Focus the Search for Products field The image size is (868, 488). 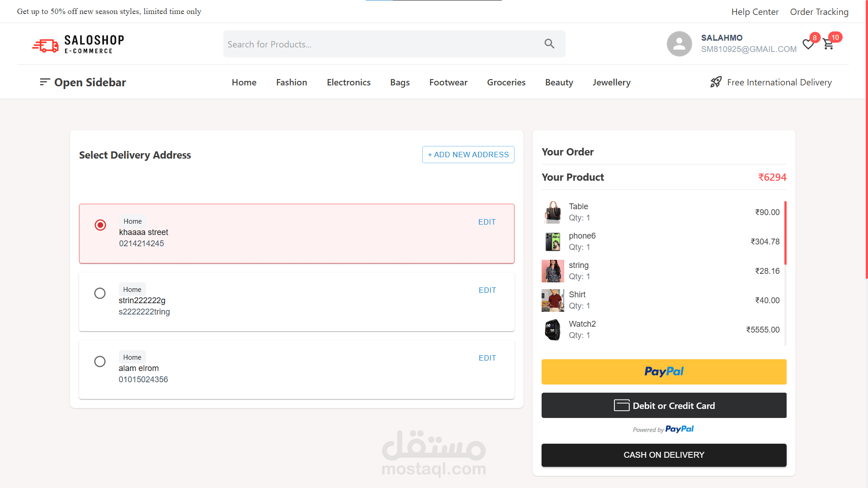tap(380, 44)
